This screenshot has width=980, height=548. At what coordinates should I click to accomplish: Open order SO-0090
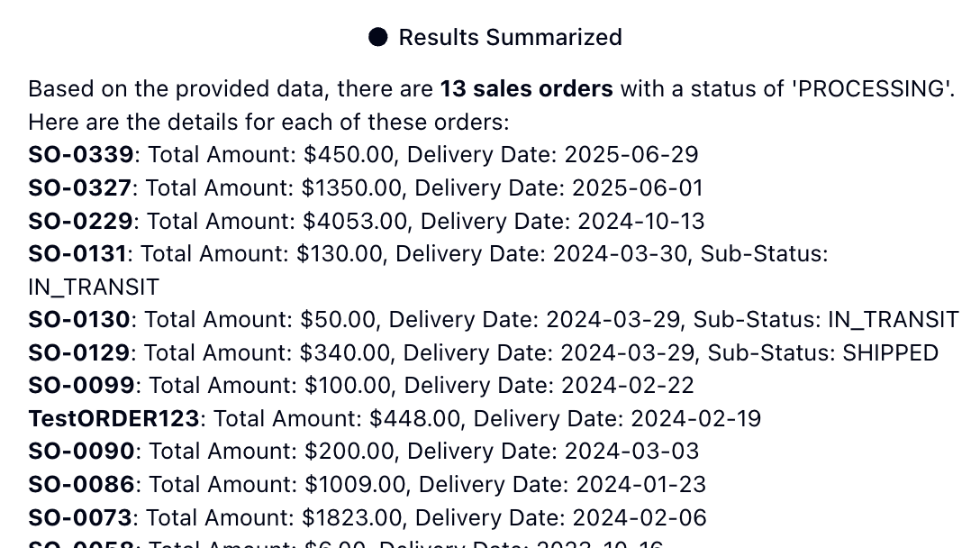coord(81,451)
